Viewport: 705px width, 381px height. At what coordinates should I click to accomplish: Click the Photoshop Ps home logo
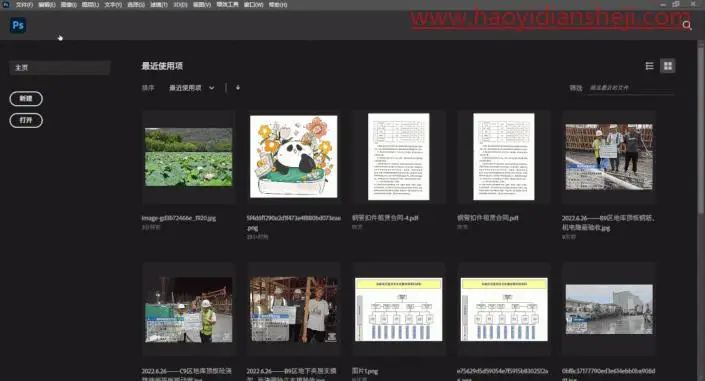18,25
